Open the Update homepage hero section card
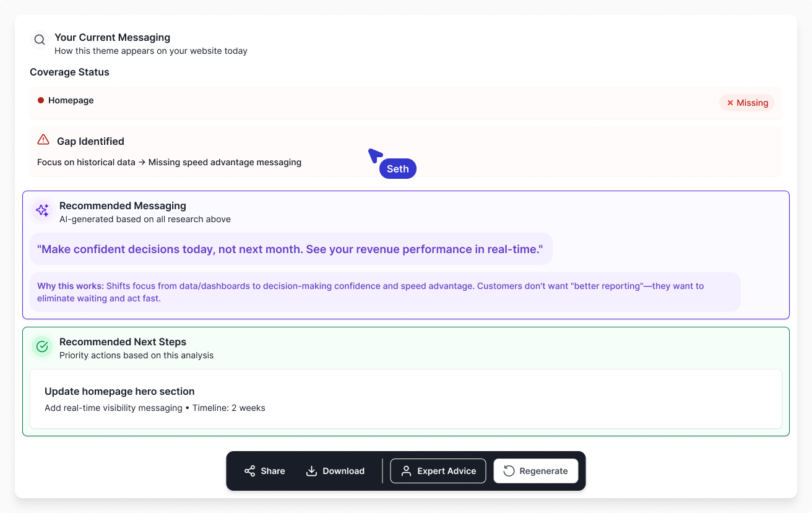Image resolution: width=812 pixels, height=513 pixels. click(x=406, y=399)
